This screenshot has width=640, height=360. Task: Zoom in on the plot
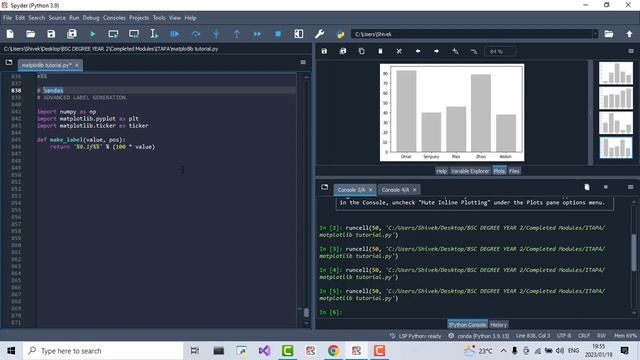pos(455,51)
